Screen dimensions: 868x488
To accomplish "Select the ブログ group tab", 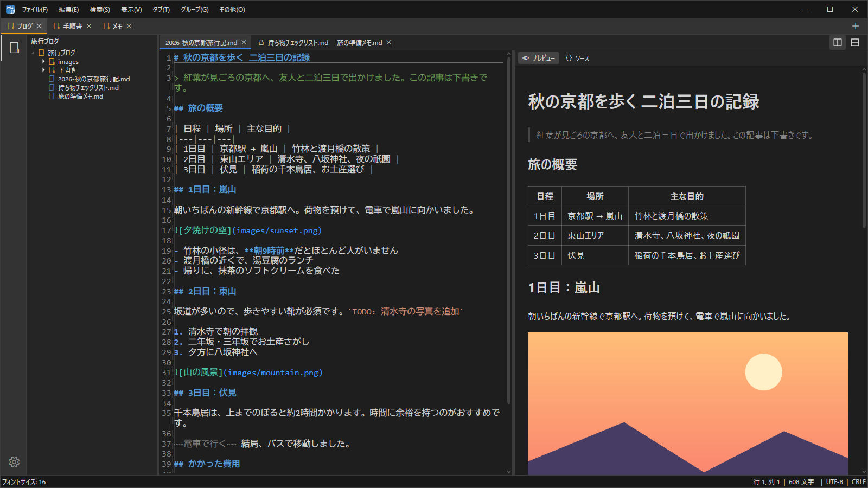I will click(x=24, y=26).
